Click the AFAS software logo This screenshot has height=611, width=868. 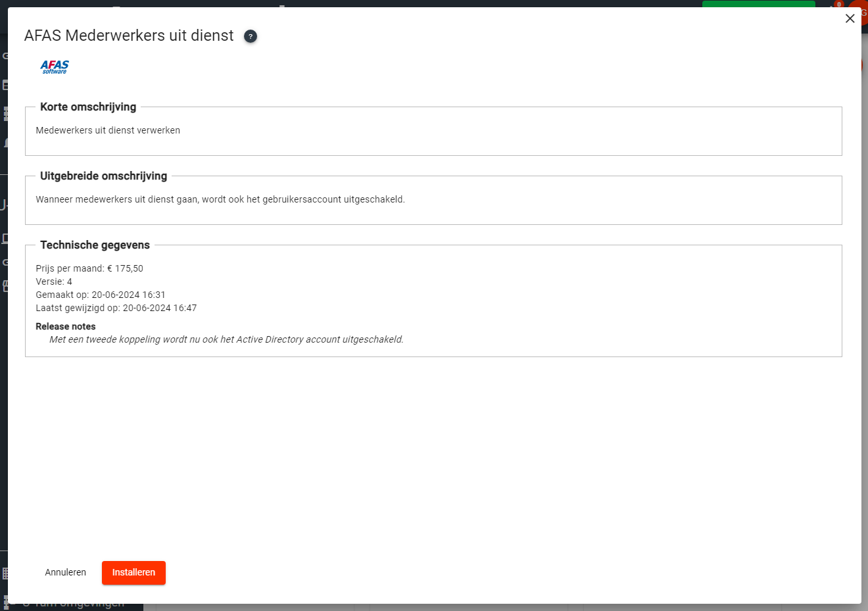[x=55, y=66]
